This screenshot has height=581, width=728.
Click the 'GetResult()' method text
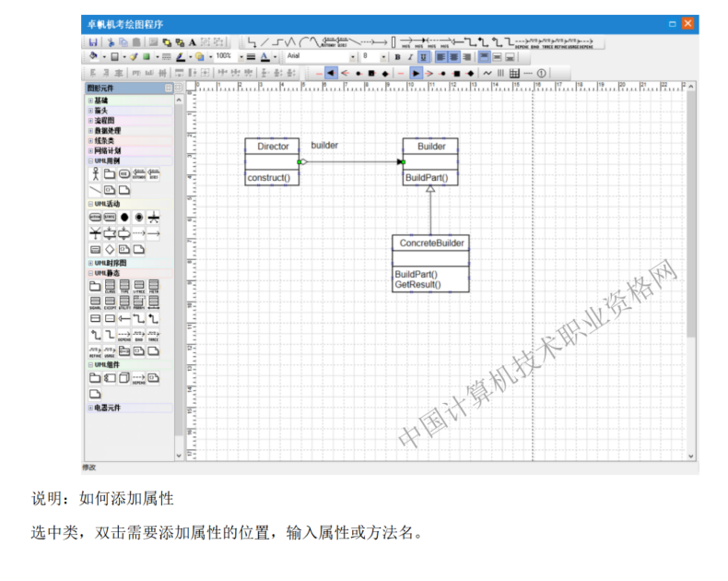(417, 284)
